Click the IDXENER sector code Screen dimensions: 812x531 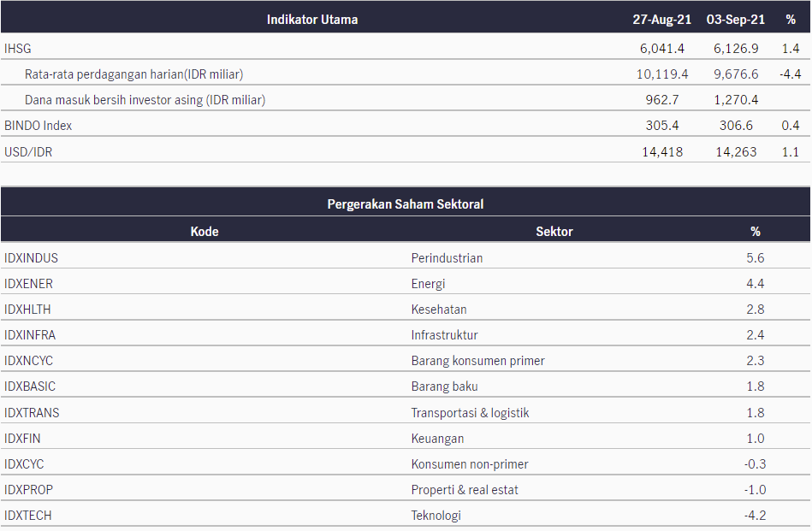28,284
